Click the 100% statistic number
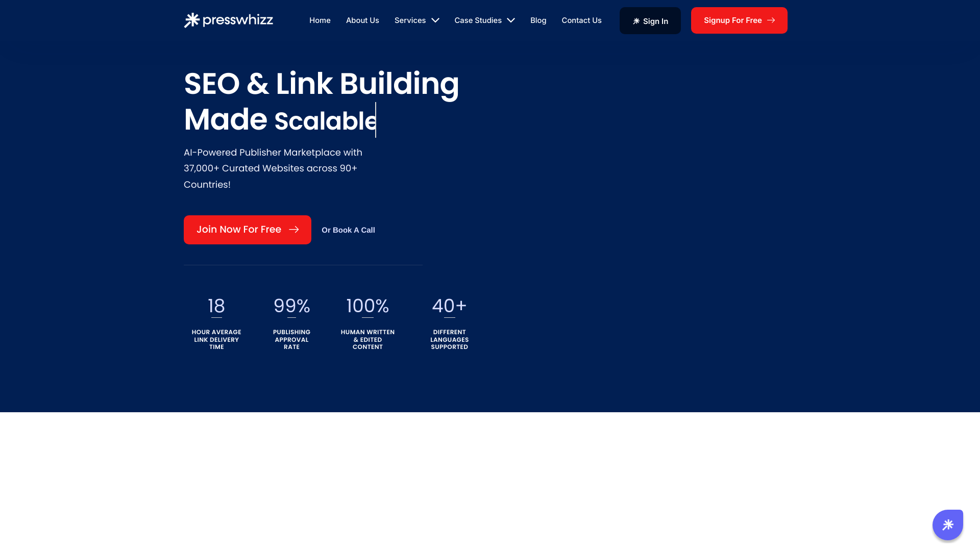980x551 pixels. point(367,306)
